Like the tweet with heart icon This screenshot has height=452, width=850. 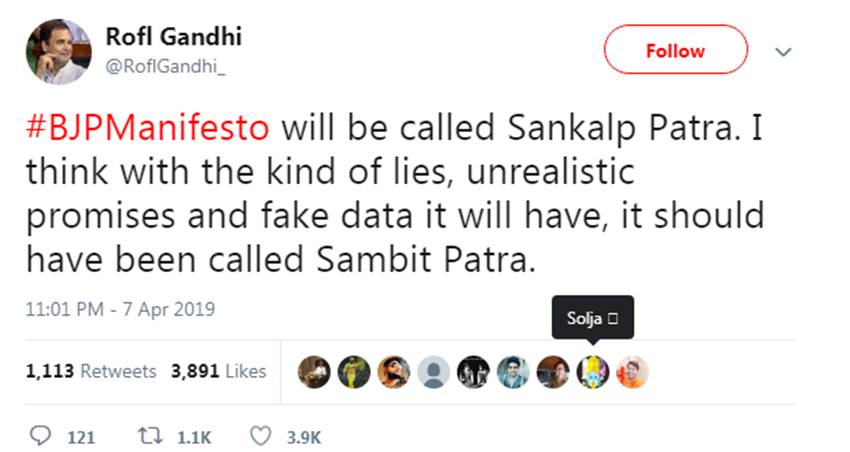pyautogui.click(x=259, y=437)
